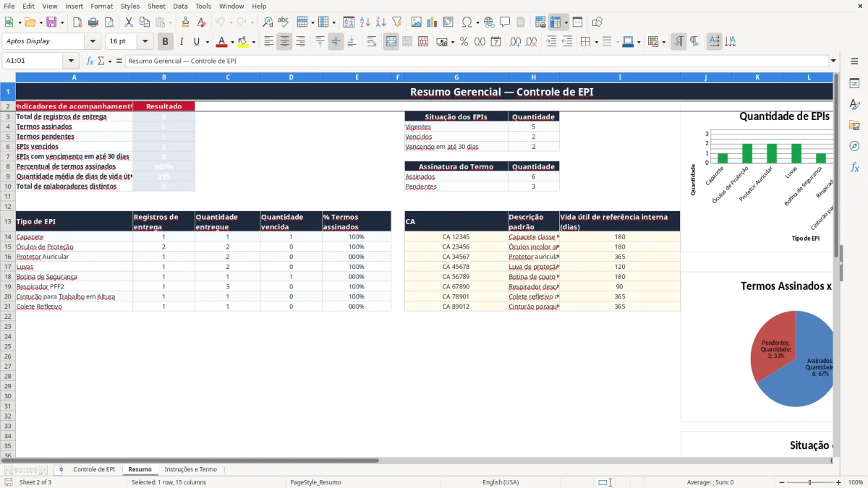The height and width of the screenshot is (488, 868).
Task: Open Paste options dropdown arrow
Action: click(170, 22)
